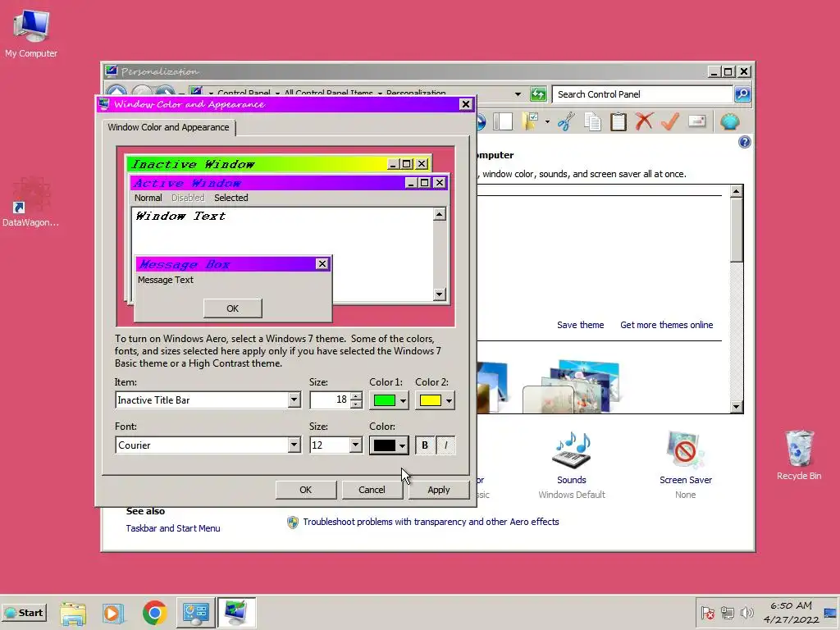Expand the font Size dropdown showing 12
Viewport: 840px width, 630px height.
click(355, 445)
